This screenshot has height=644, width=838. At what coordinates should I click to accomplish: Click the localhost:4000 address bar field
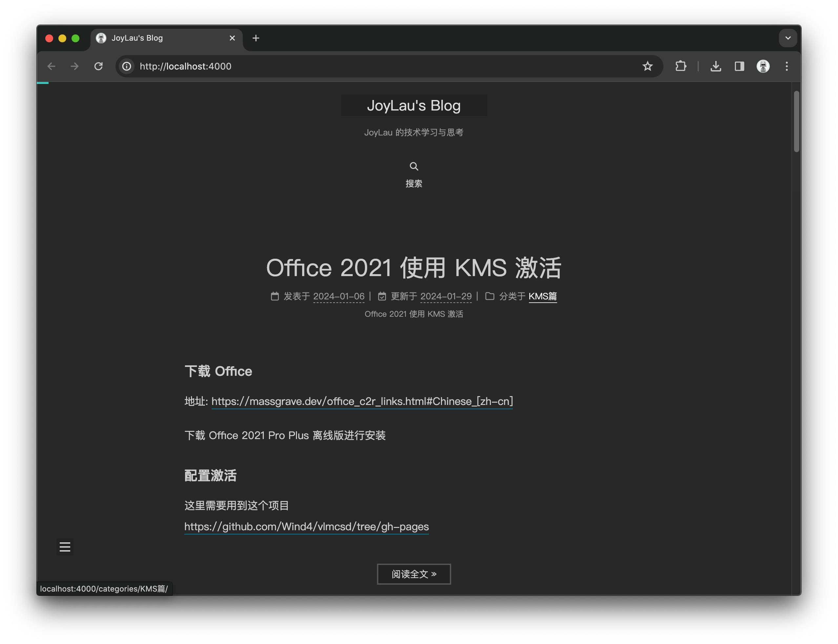tap(345, 66)
